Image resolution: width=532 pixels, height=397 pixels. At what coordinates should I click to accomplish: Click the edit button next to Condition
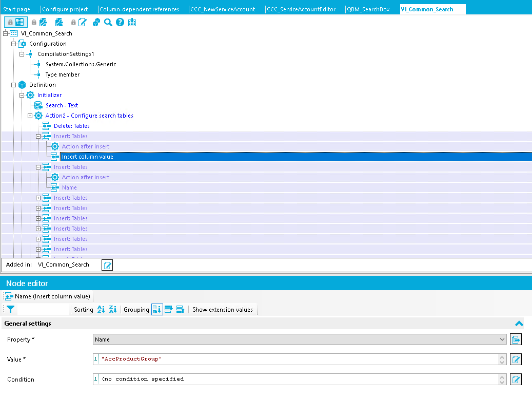(x=516, y=379)
